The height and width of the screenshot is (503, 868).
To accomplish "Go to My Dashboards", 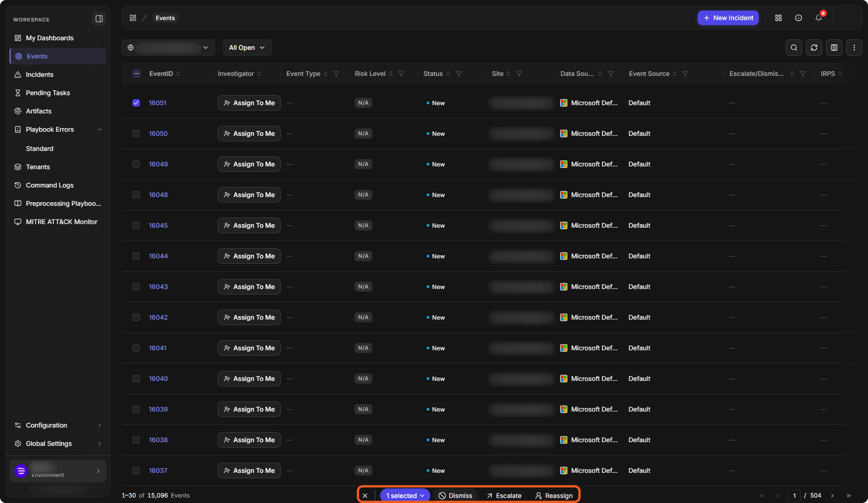I will coord(58,38).
